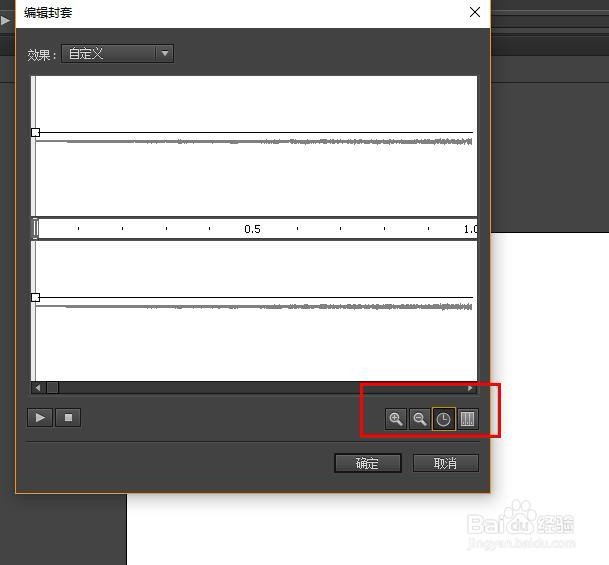Screen dimensions: 609x565
Task: Play the sound preview
Action: click(x=40, y=418)
